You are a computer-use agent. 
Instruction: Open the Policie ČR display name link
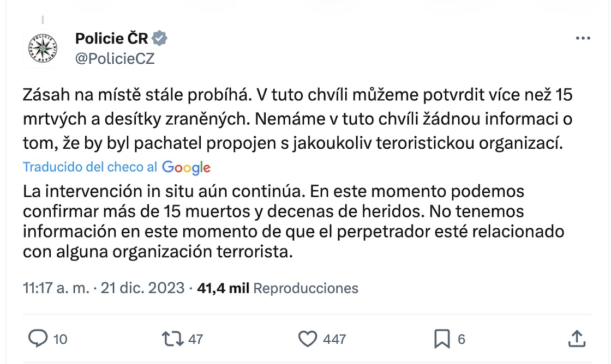pyautogui.click(x=111, y=38)
